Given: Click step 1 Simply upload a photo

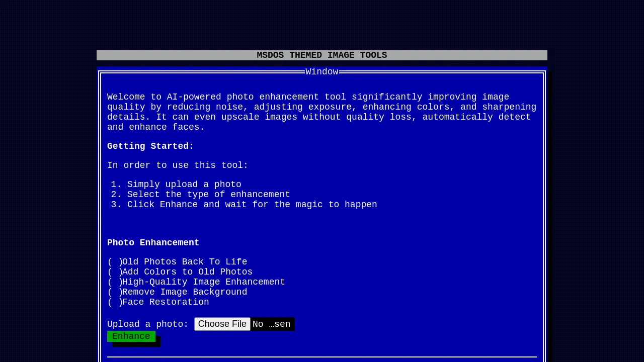Looking at the screenshot, I should 184,184.
